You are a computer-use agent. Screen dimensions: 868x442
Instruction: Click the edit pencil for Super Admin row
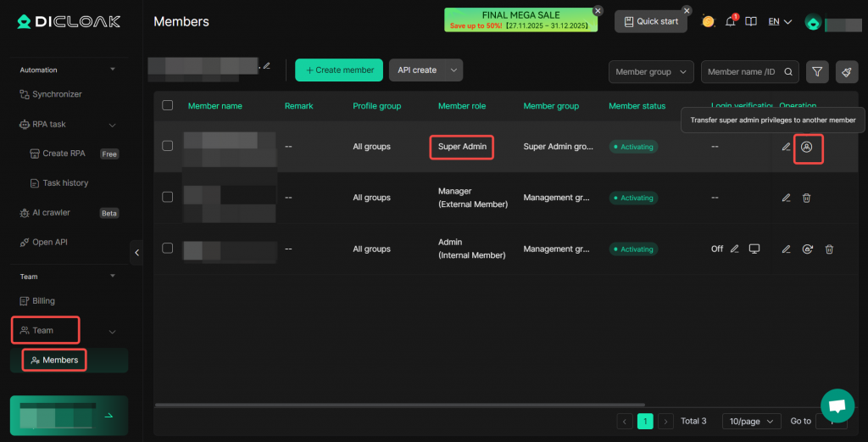coord(786,148)
